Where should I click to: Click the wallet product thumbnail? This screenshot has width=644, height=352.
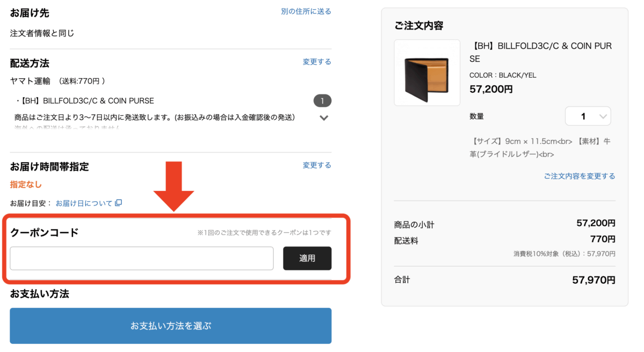(427, 72)
